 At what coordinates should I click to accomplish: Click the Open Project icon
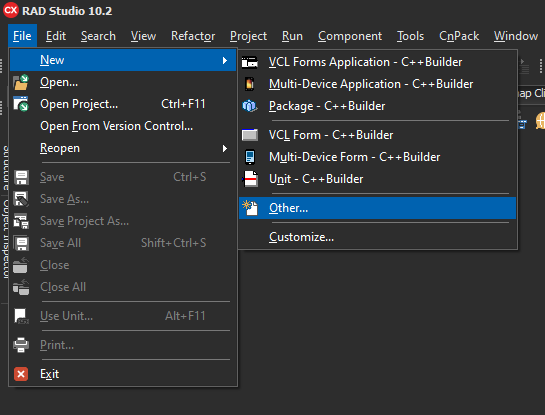click(21, 104)
